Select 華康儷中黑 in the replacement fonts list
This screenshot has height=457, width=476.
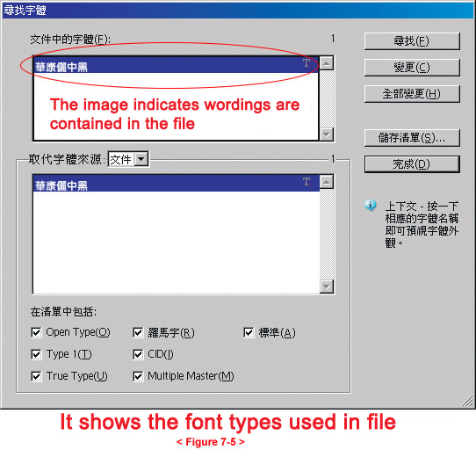click(x=176, y=184)
